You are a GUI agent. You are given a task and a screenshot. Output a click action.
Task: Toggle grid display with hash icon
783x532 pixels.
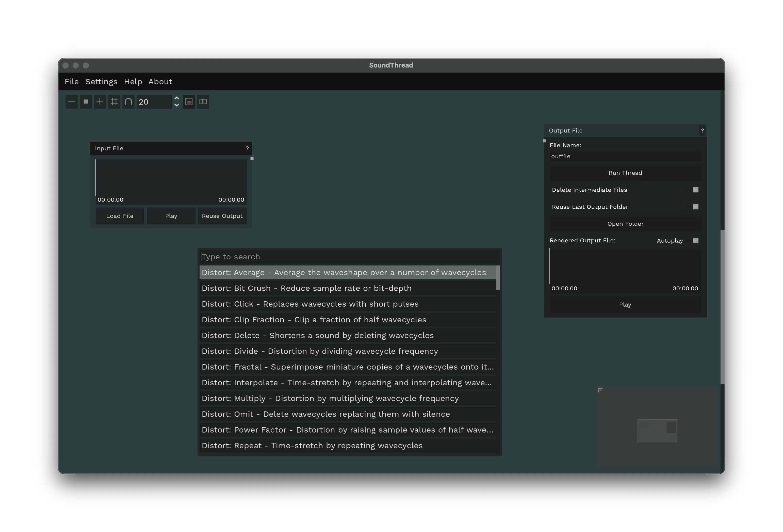point(114,102)
